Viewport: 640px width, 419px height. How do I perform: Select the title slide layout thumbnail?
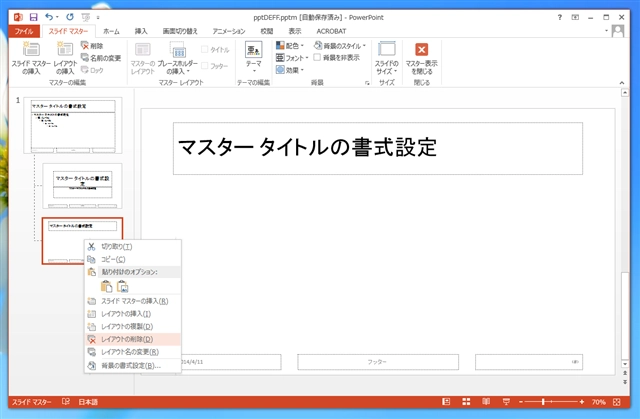click(82, 186)
